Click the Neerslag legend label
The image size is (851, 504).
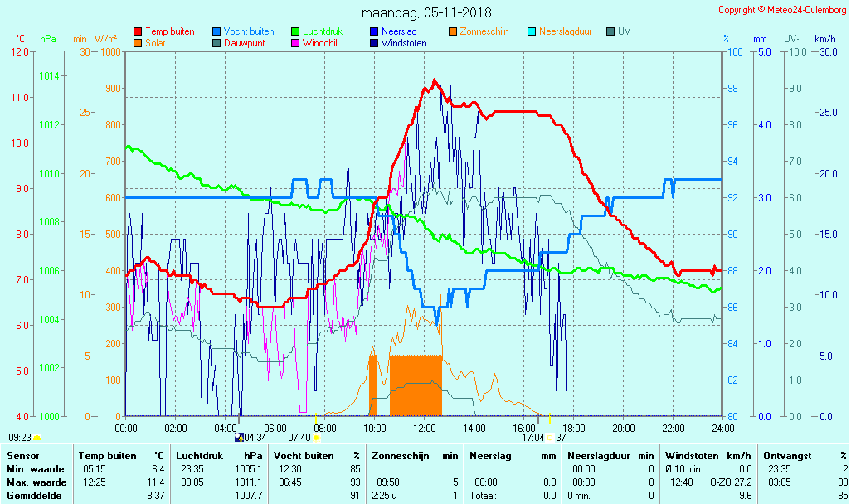[399, 31]
